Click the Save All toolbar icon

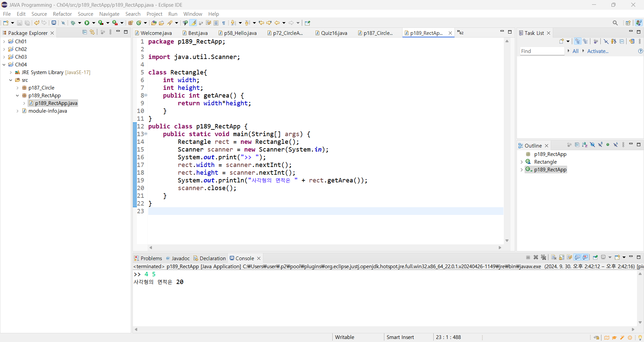pyautogui.click(x=27, y=23)
